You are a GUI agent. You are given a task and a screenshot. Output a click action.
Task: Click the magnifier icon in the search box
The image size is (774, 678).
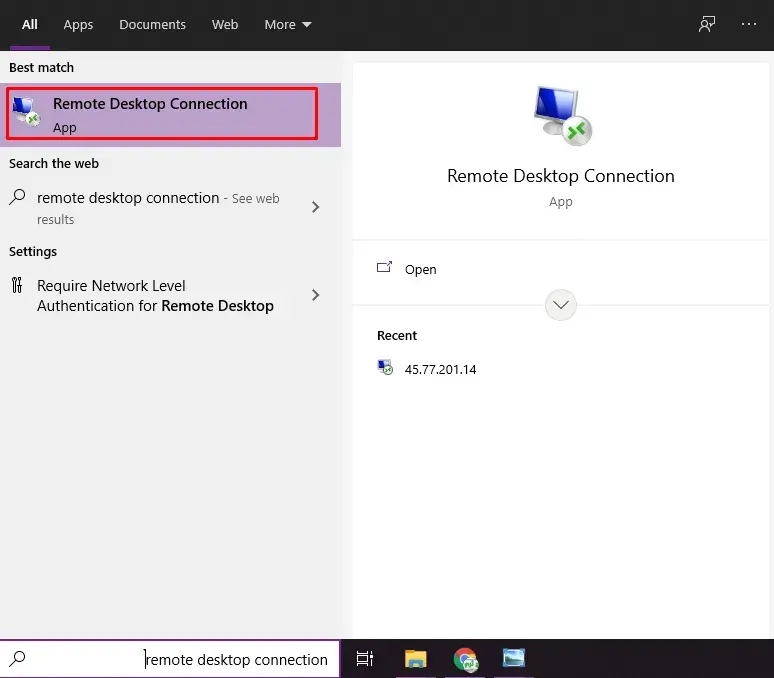[x=18, y=658]
